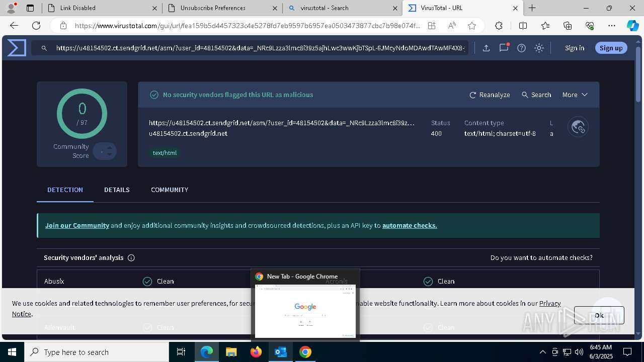The image size is (644, 362).
Task: Click the upload file icon
Action: pyautogui.click(x=486, y=48)
